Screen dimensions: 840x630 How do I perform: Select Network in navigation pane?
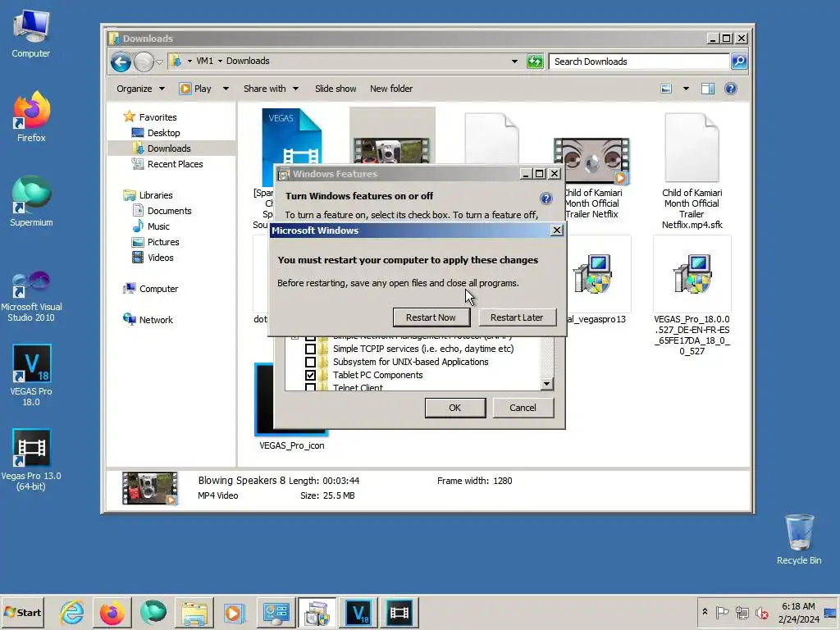coord(155,319)
